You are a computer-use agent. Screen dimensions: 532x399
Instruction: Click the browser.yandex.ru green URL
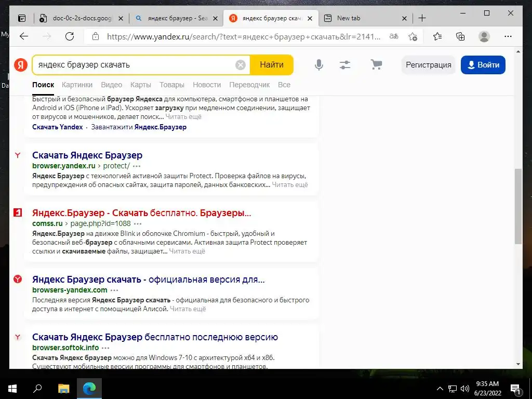pos(64,166)
